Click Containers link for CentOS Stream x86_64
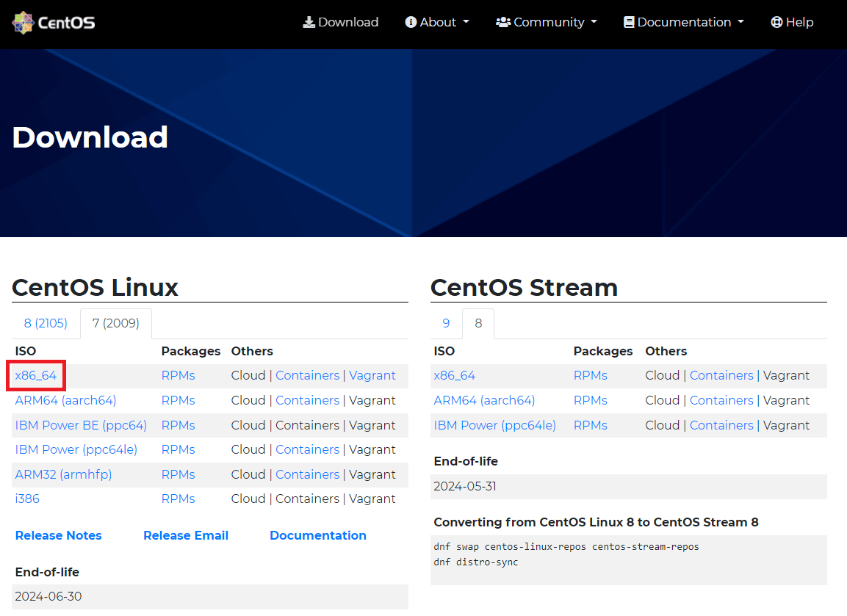The height and width of the screenshot is (616, 847). 721,375
